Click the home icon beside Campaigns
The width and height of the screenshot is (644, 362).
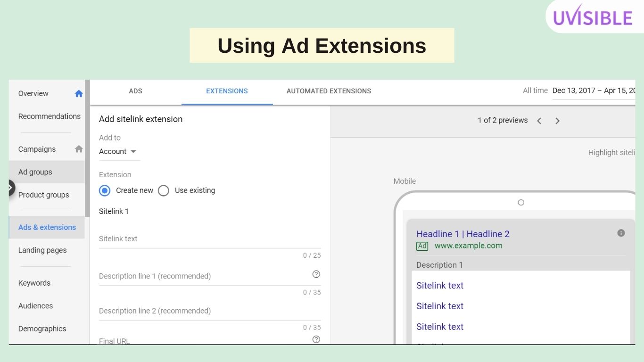point(78,148)
